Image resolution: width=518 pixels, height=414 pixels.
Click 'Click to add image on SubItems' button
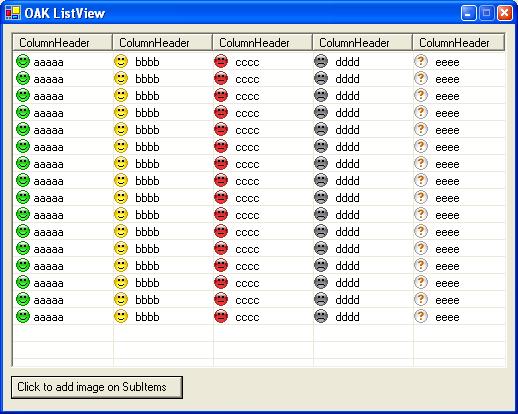[x=97, y=387]
